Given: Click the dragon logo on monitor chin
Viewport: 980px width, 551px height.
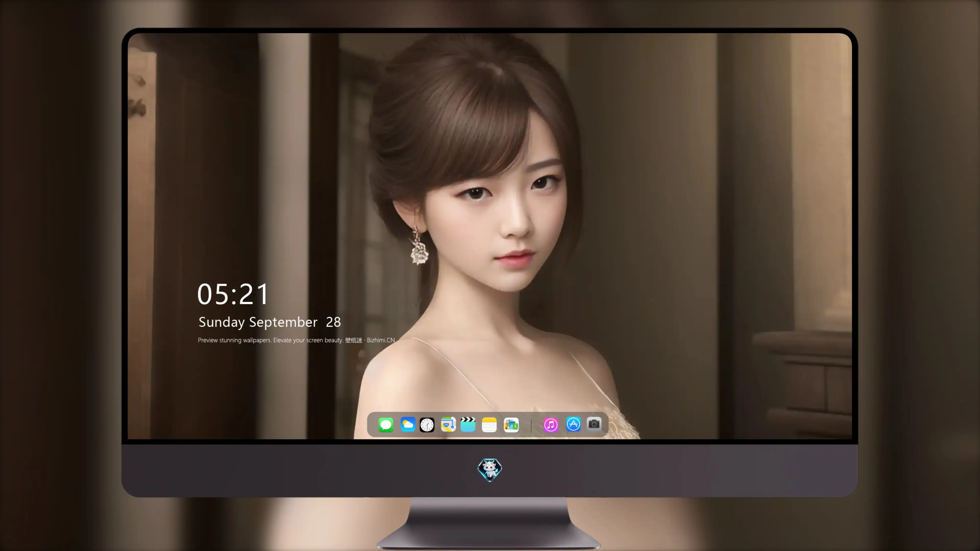Looking at the screenshot, I should click(490, 470).
